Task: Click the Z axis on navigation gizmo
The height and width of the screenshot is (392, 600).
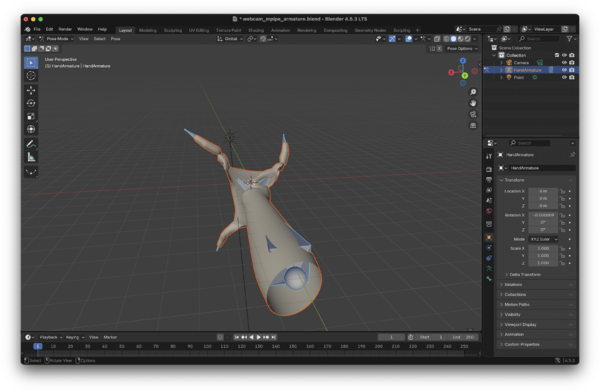Action: click(x=463, y=61)
